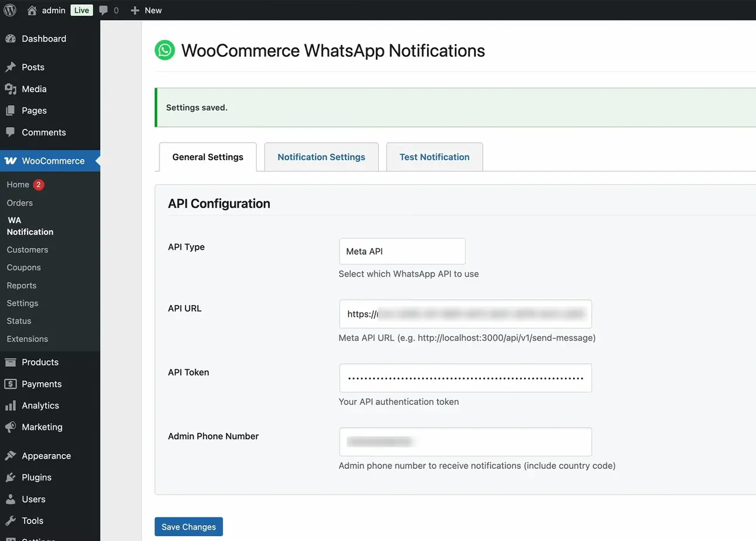This screenshot has height=541, width=756.
Task: Click 'Select which WhatsApp API to use' text
Action: (409, 274)
